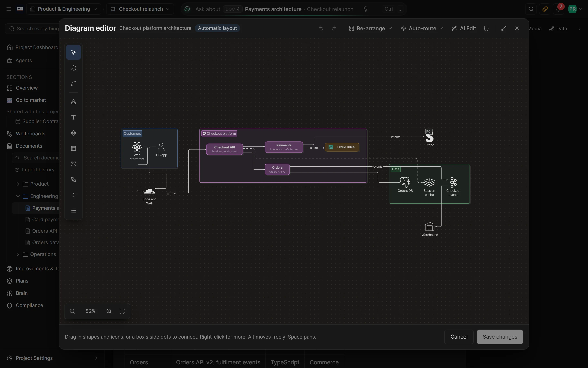Open the code view braces icon
The height and width of the screenshot is (368, 588).
[x=486, y=28]
